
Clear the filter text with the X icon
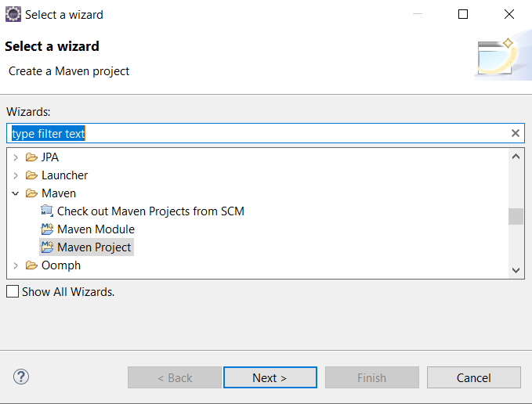(x=516, y=133)
